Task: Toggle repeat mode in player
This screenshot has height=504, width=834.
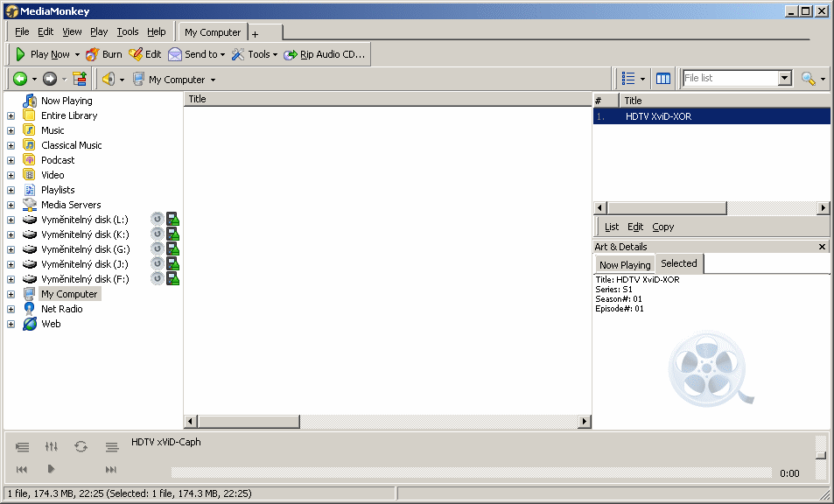Action: point(81,447)
